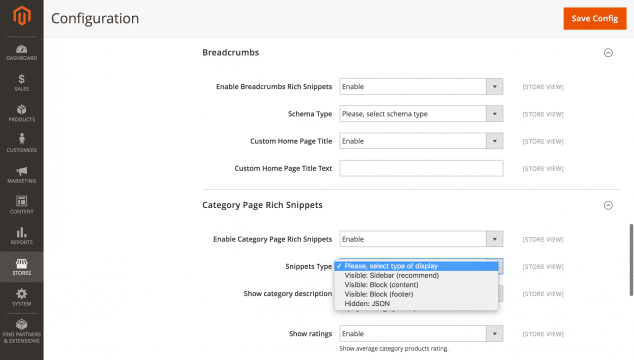Click the 'Show ratings' label

coord(310,334)
